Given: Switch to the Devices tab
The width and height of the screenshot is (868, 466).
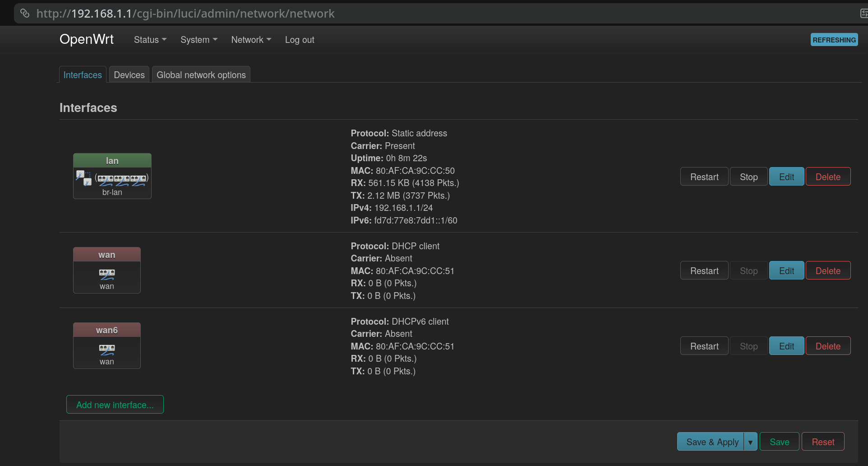Looking at the screenshot, I should [x=129, y=75].
